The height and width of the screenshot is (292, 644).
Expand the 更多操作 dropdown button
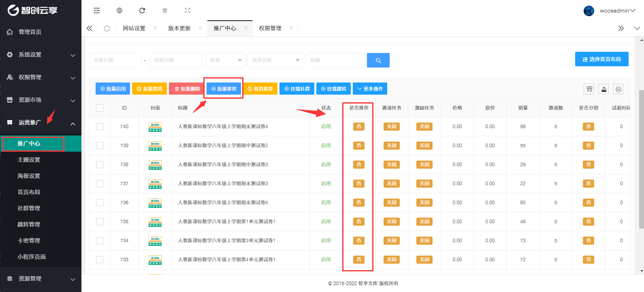click(x=370, y=89)
